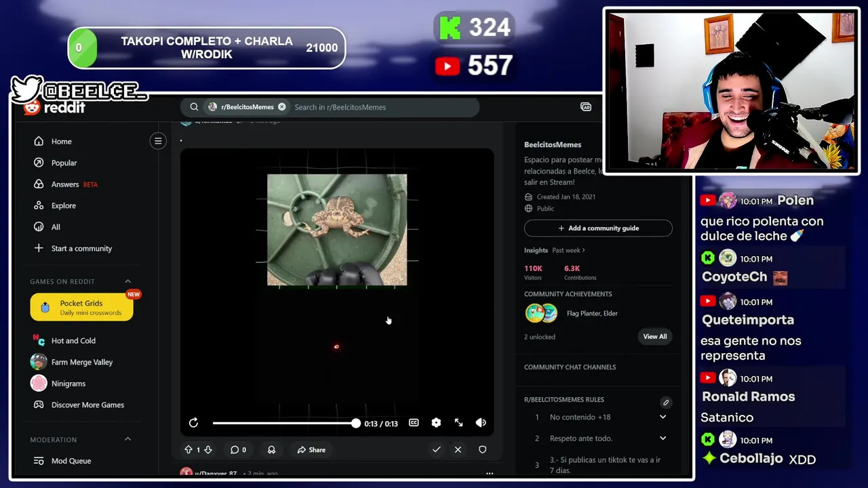The image size is (868, 488).
Task: Upvote the toad video post
Action: [189, 449]
